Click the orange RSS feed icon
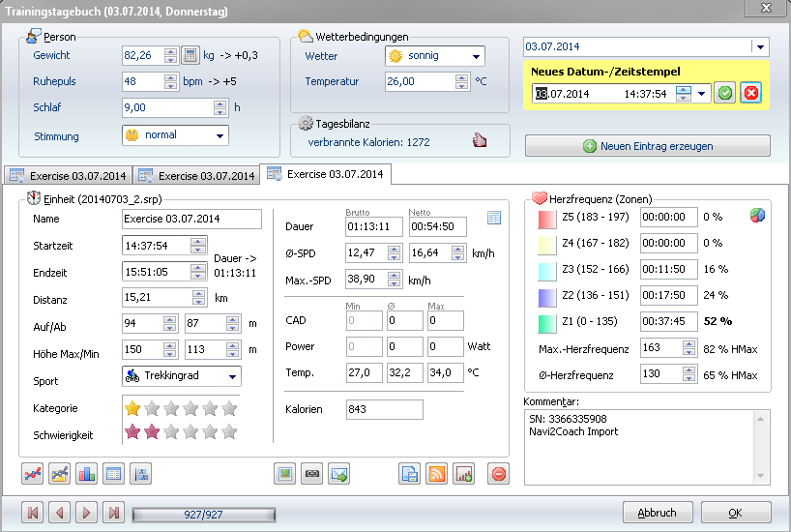 click(x=436, y=474)
